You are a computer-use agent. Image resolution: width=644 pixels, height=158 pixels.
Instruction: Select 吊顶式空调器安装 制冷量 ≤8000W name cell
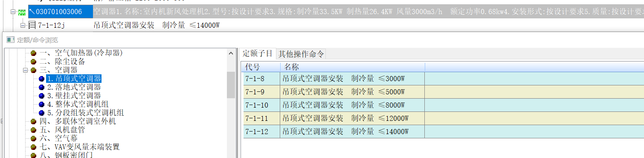353,105
